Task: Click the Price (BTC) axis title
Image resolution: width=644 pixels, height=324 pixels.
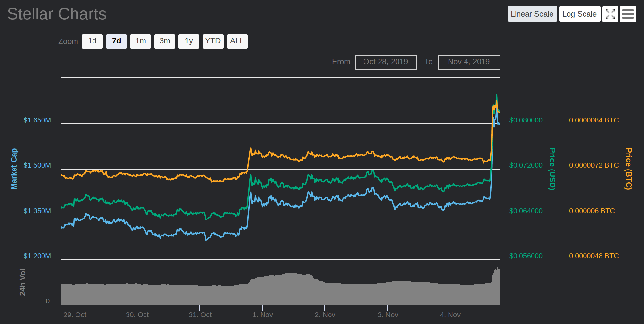Action: [628, 169]
